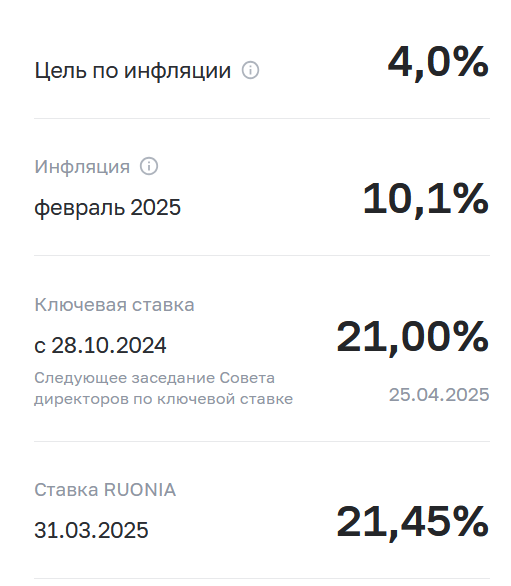Click the RUONIA date 31.03.2025
Screen dimensions: 511x586
(x=91, y=530)
